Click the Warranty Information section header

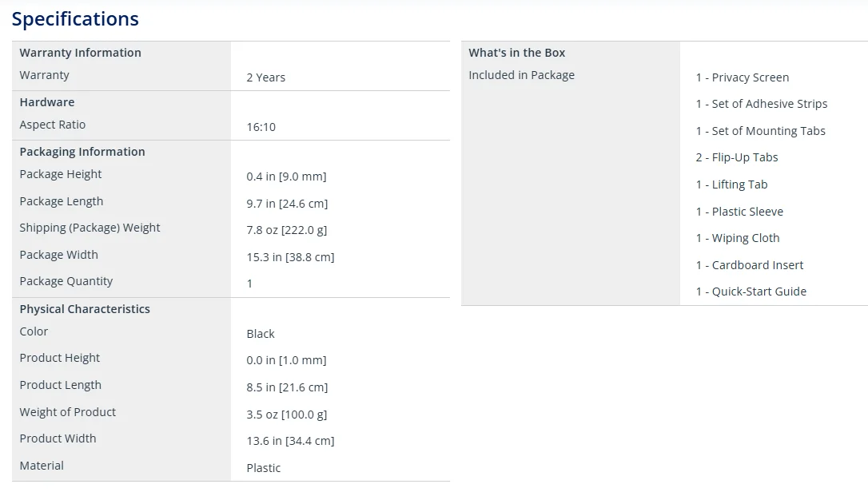(x=80, y=53)
